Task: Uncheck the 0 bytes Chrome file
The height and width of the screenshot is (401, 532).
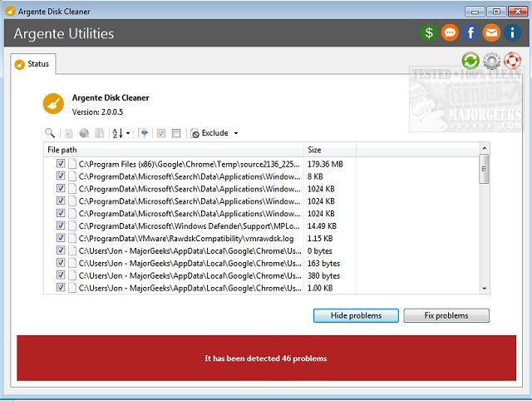Action: [x=61, y=250]
